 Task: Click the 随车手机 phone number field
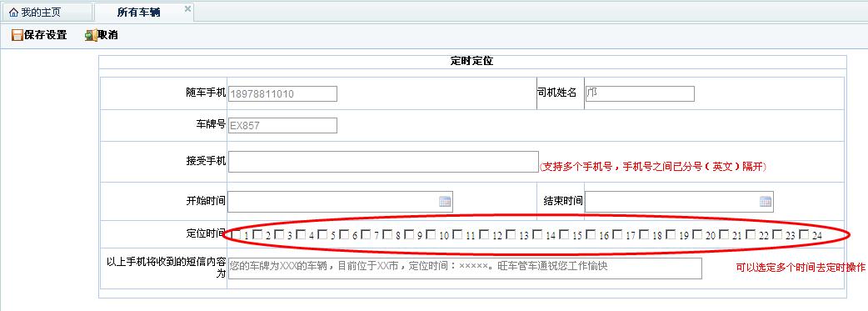(x=282, y=93)
